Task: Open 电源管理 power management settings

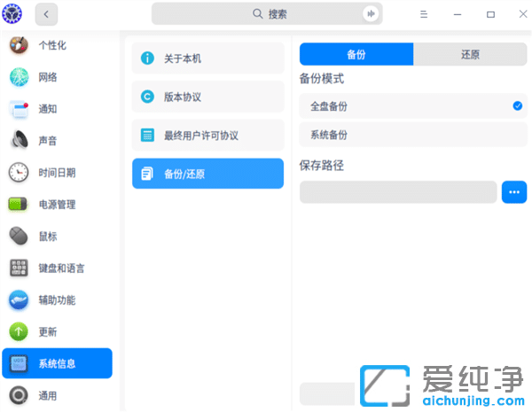Action: click(x=57, y=205)
